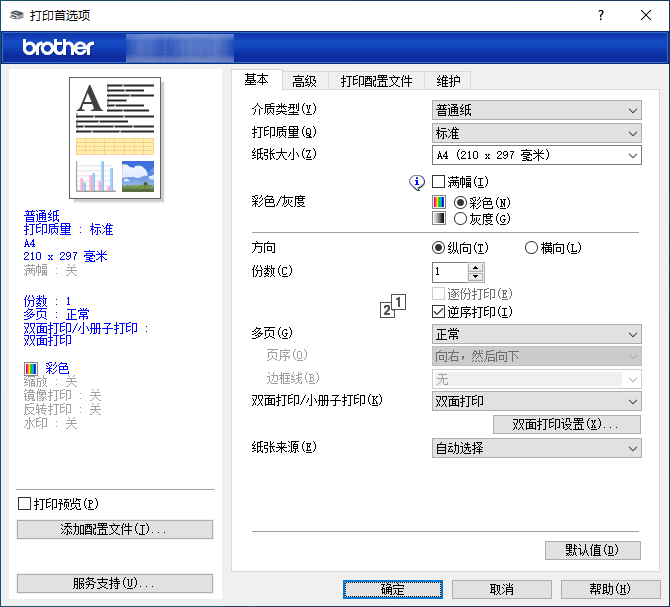Open the 介质类型 dropdown
The height and width of the screenshot is (607, 670).
point(536,111)
